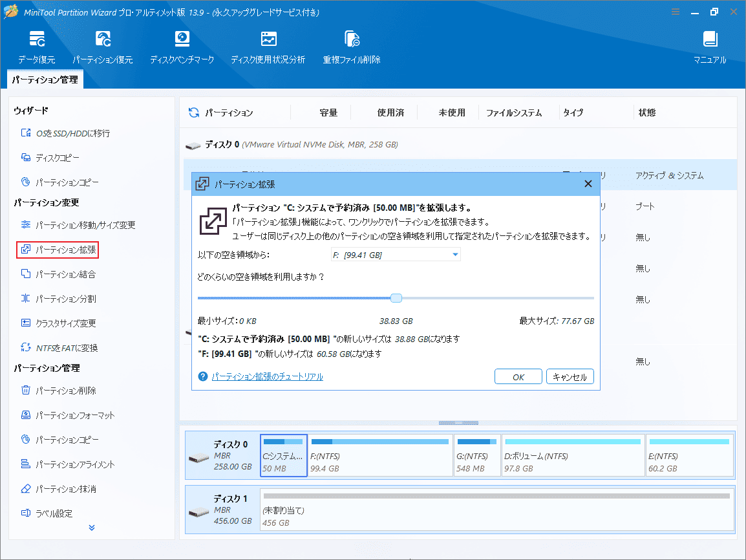Image resolution: width=746 pixels, height=560 pixels.
Task: Start OSをSSD/HDDに移行 wizard
Action: tap(66, 133)
